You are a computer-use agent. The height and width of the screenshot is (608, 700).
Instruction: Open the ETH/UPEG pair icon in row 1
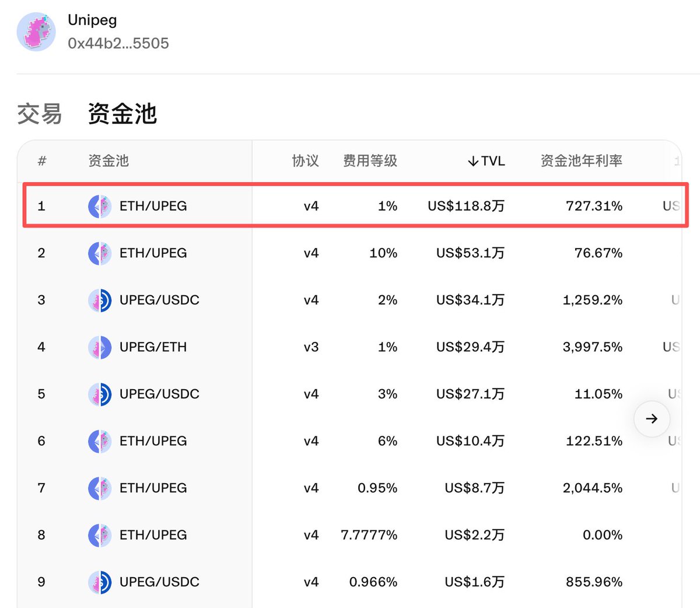tap(100, 206)
